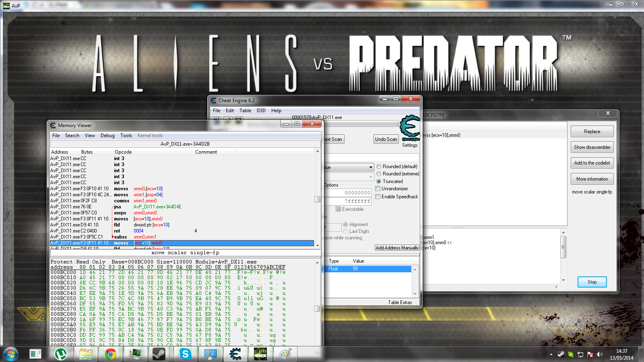
Task: Click the Cheat Engine logo above Settings
Action: tap(410, 128)
